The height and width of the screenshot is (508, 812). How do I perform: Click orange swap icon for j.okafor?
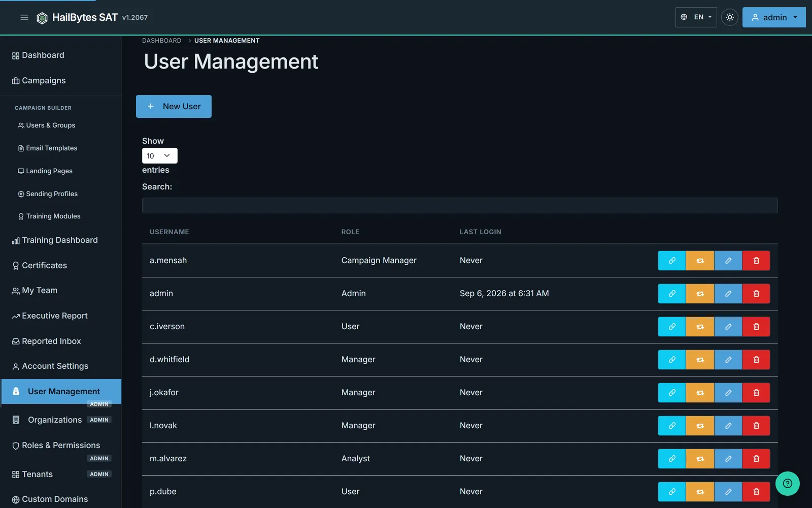point(700,393)
